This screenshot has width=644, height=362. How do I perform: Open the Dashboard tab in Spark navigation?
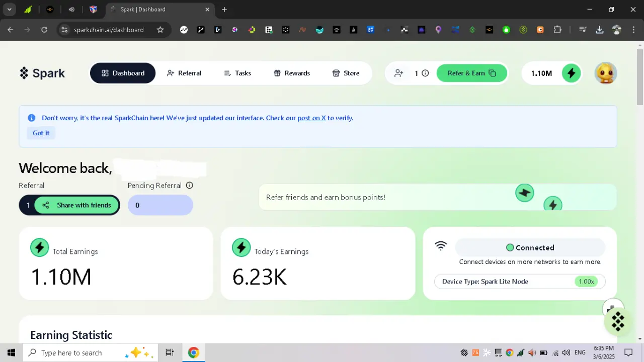pyautogui.click(x=123, y=73)
